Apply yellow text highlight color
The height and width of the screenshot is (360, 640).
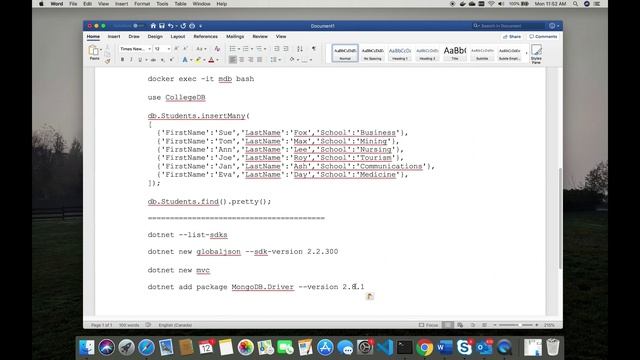(198, 60)
